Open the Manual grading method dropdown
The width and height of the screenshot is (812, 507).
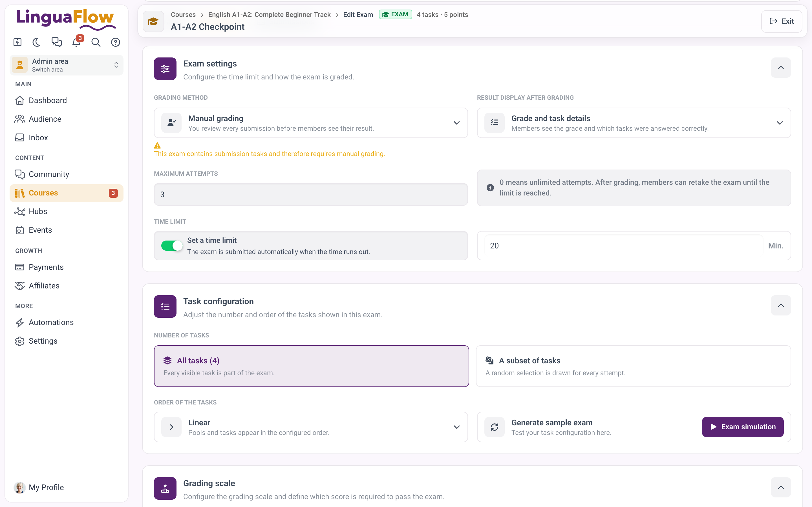tap(311, 123)
